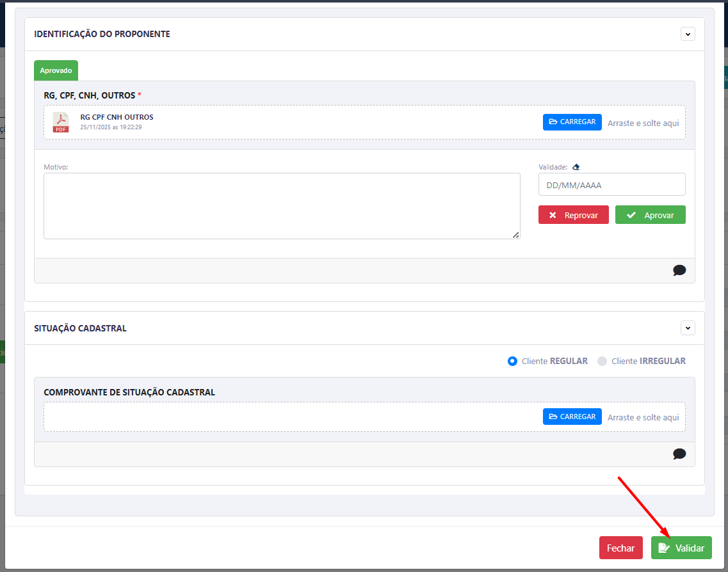Open comments in Identificação do Proponente footer

pyautogui.click(x=679, y=270)
